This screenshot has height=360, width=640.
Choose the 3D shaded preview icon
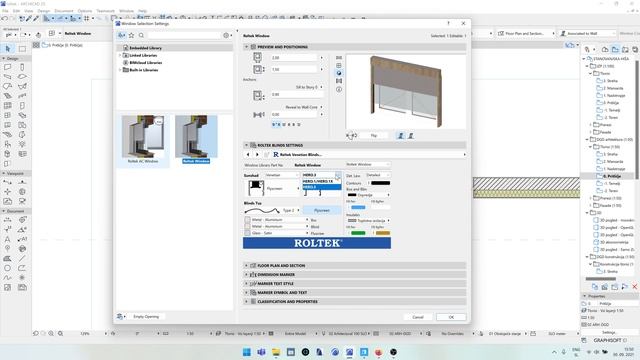[339, 73]
